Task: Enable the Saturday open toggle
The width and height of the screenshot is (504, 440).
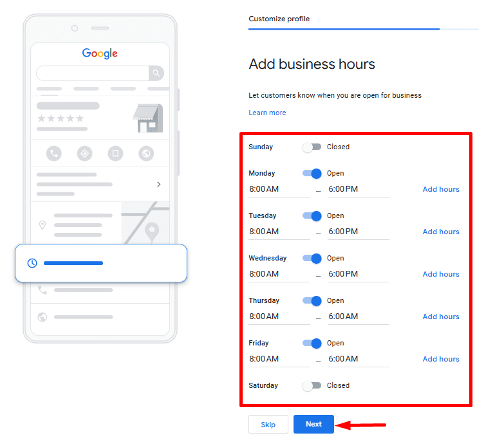Action: click(312, 386)
